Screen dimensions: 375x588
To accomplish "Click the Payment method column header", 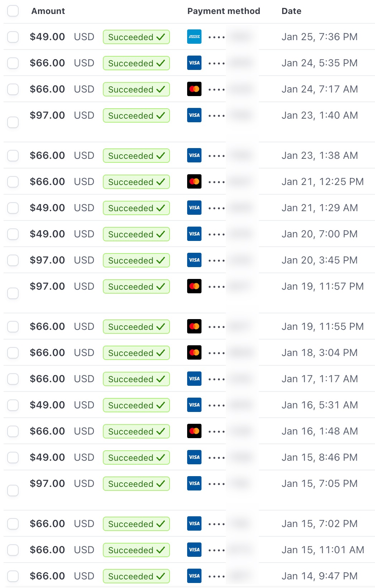I will [x=224, y=11].
